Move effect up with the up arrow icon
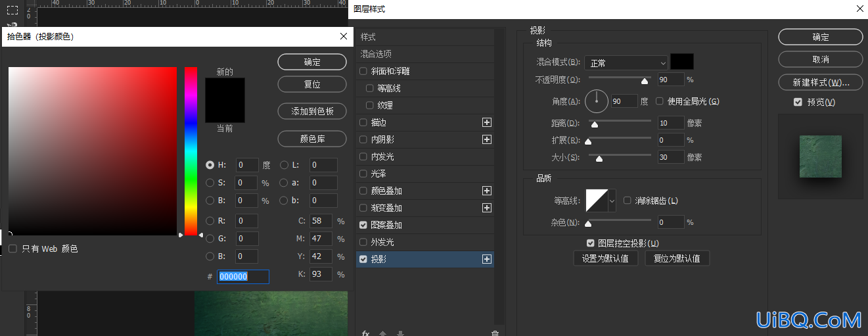 (383, 333)
